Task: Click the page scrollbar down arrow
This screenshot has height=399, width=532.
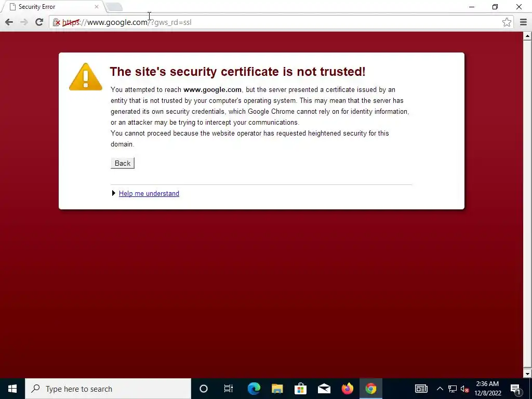Action: (527, 374)
